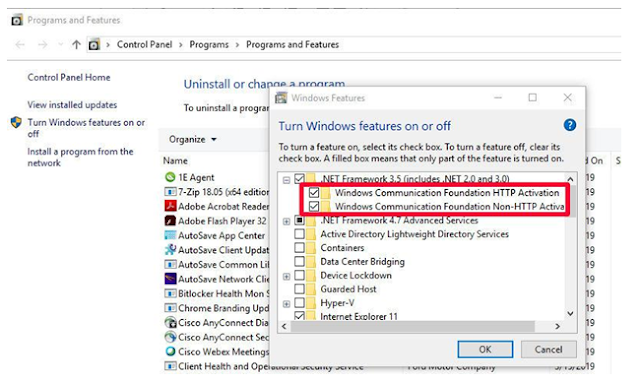
Task: Click chevron after Control Panel breadcrumb
Action: 180,45
